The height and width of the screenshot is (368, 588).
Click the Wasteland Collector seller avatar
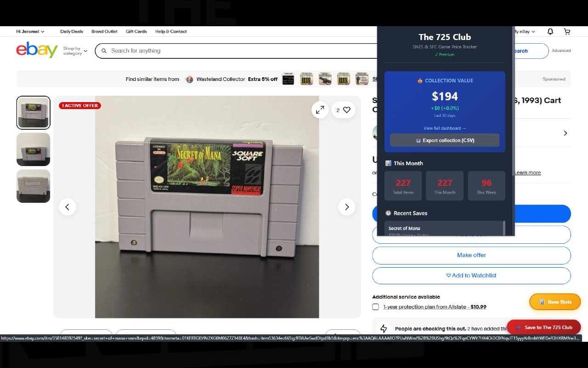pos(189,79)
